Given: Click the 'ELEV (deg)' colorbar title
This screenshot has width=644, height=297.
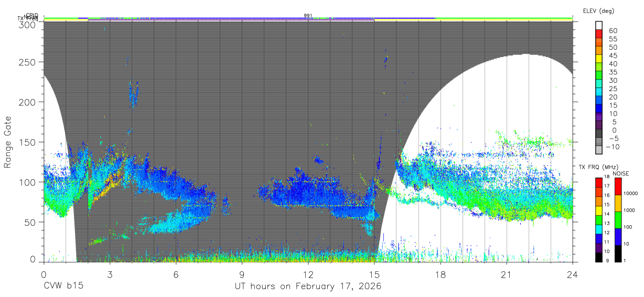Looking at the screenshot, I should click(598, 10).
